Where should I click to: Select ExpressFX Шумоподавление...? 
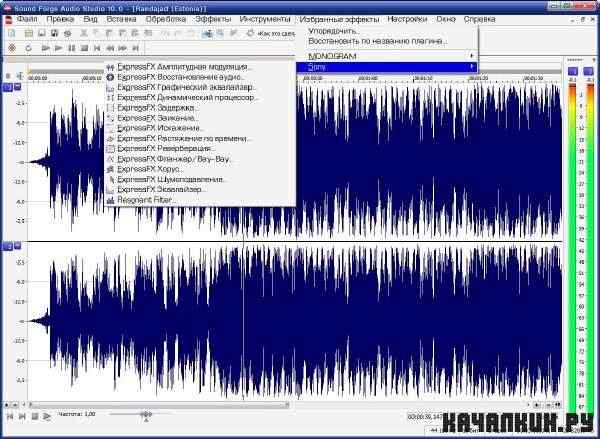pos(200,180)
